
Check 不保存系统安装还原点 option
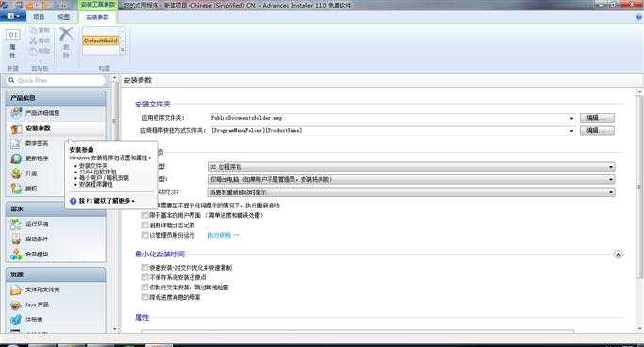click(x=145, y=277)
